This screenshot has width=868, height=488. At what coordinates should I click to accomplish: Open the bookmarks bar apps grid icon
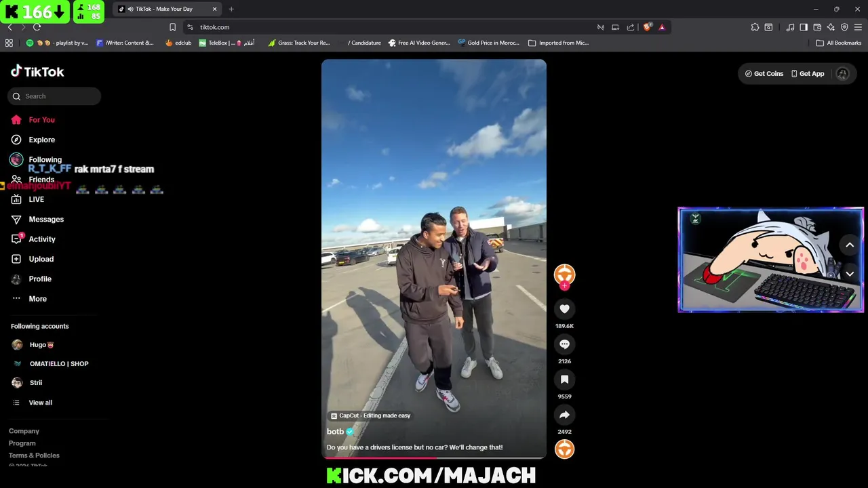click(x=9, y=43)
